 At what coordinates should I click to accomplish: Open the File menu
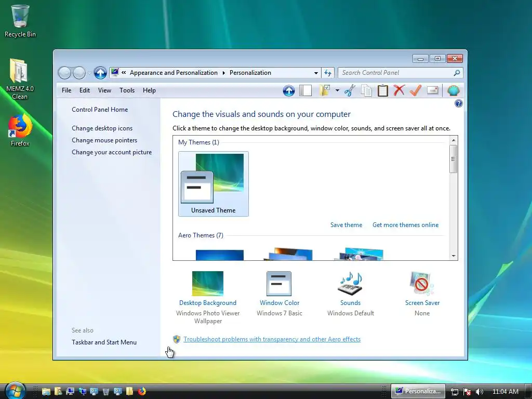tap(66, 90)
